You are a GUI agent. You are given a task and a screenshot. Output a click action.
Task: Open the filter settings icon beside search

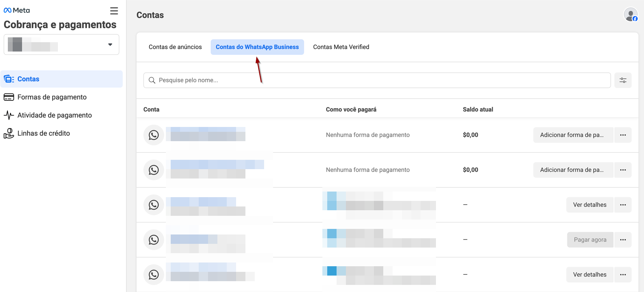623,80
